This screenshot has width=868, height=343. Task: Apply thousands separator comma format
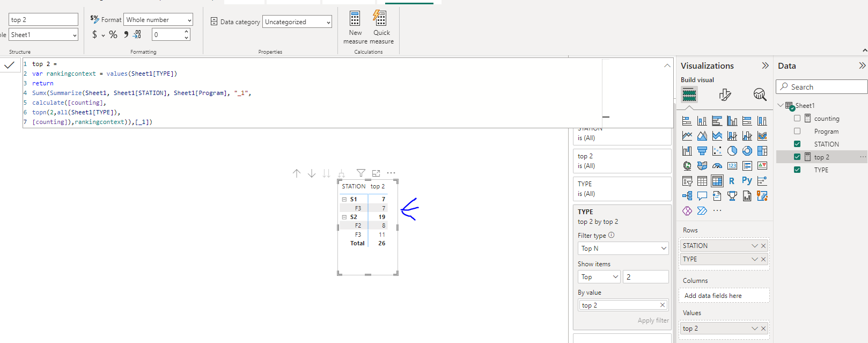pos(126,34)
